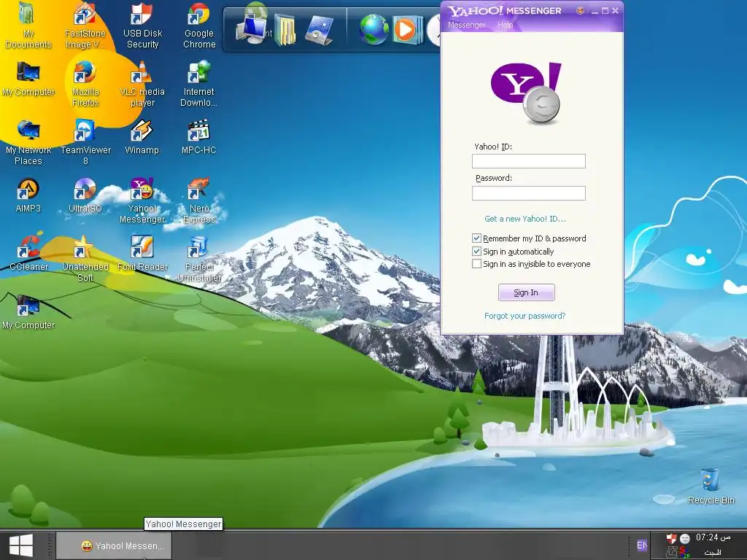This screenshot has height=560, width=747.
Task: Click the shield icon in system tray
Action: tap(671, 539)
